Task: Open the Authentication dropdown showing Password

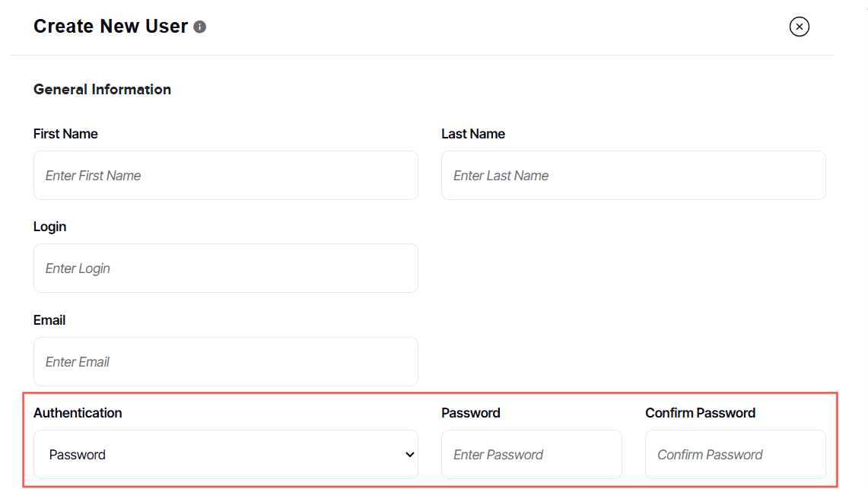Action: click(x=225, y=455)
